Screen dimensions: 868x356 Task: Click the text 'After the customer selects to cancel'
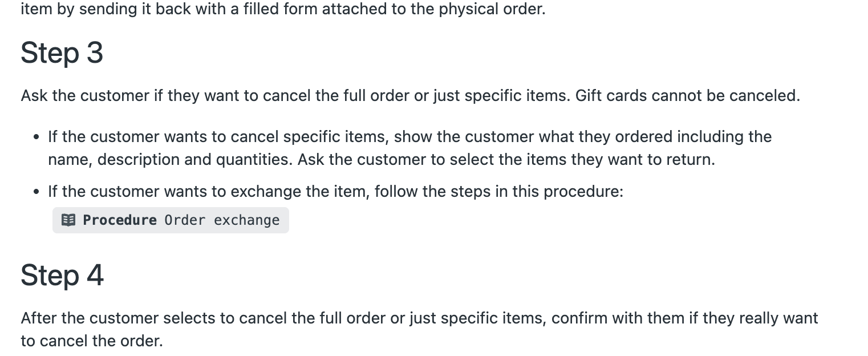tap(154, 318)
